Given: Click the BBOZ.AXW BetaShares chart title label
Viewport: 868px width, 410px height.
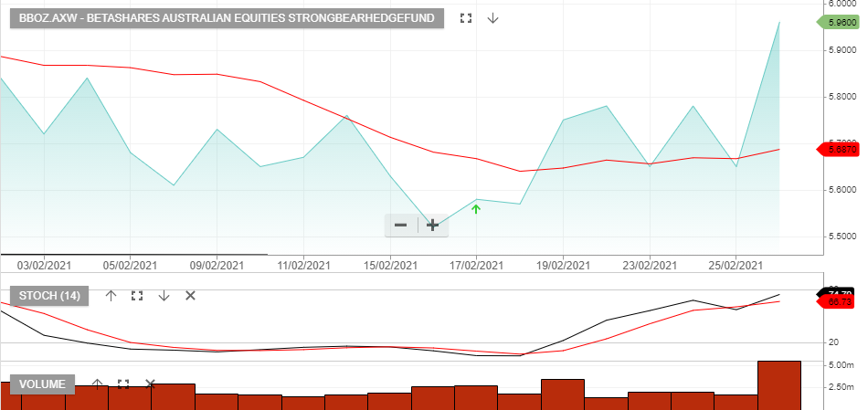Looking at the screenshot, I should [227, 18].
